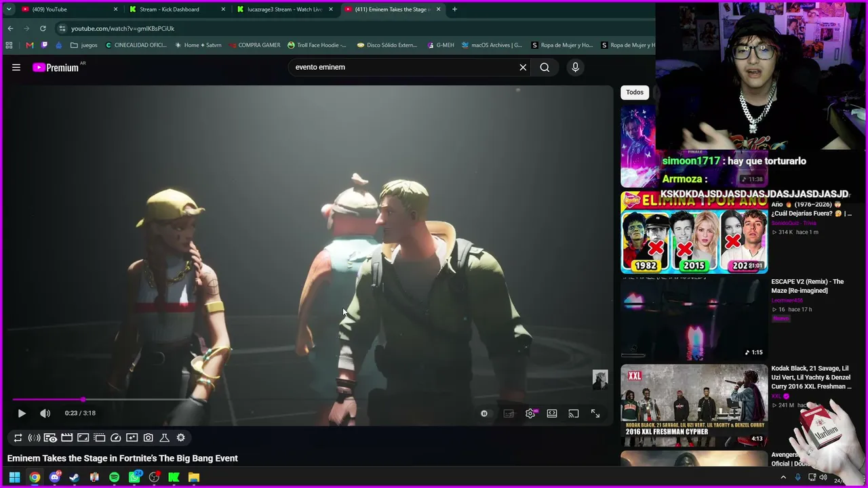Viewport: 868px width, 488px height.
Task: Open the YouTube guide hamburger menu
Action: (16, 67)
